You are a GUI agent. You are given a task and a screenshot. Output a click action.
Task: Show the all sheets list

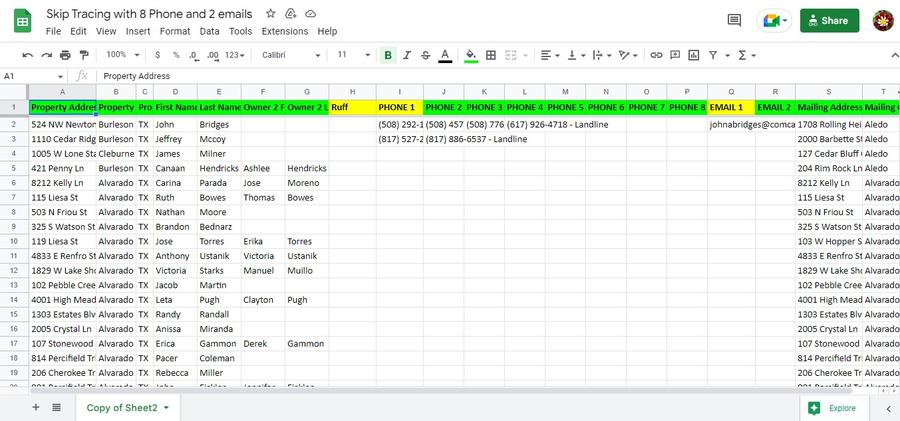56,407
